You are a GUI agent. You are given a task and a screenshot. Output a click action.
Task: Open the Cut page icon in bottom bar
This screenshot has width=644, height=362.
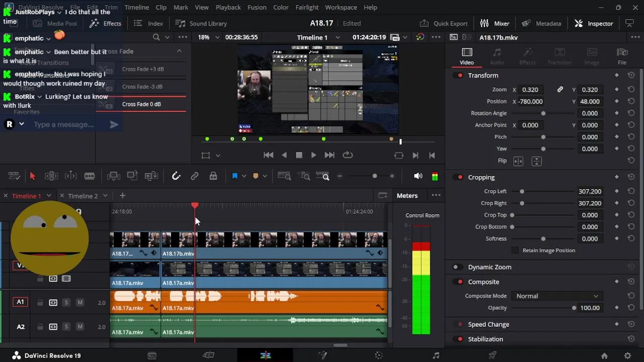pos(208,355)
